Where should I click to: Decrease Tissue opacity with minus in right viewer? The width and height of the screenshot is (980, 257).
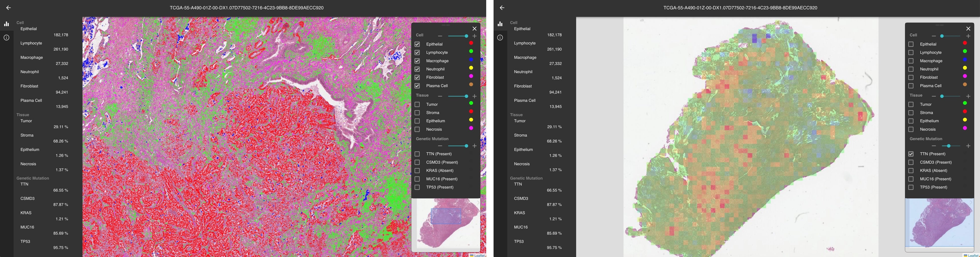click(x=934, y=96)
